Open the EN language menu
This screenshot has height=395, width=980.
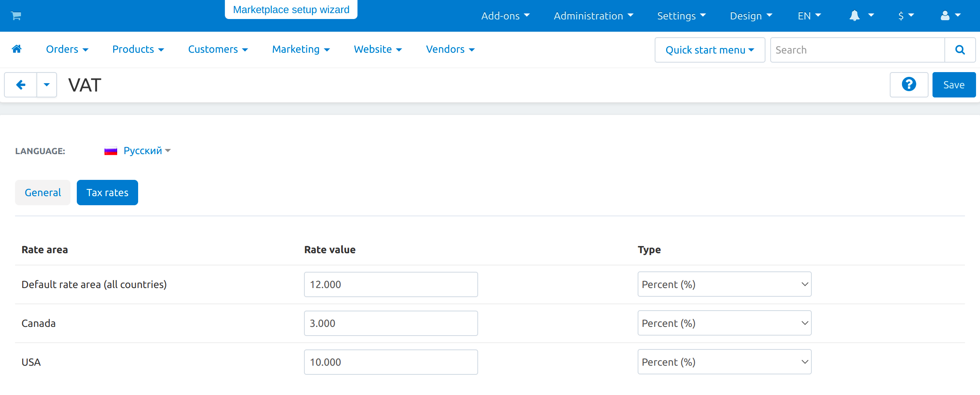(x=809, y=16)
